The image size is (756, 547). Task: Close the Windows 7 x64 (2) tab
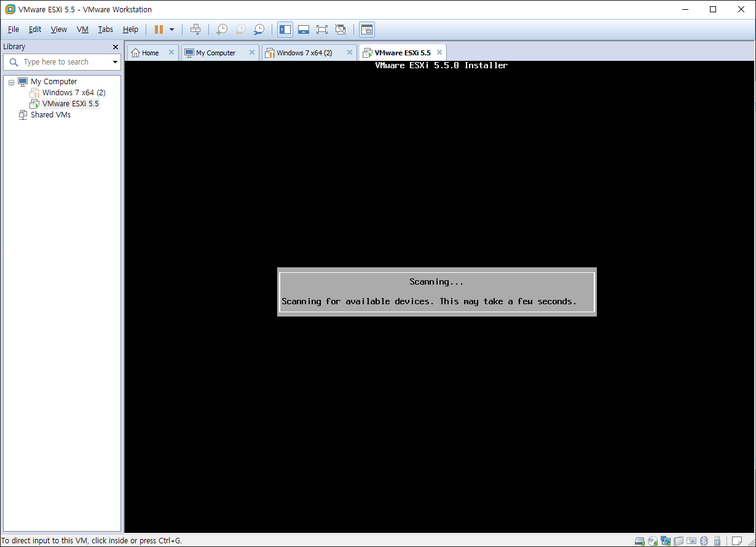click(350, 53)
